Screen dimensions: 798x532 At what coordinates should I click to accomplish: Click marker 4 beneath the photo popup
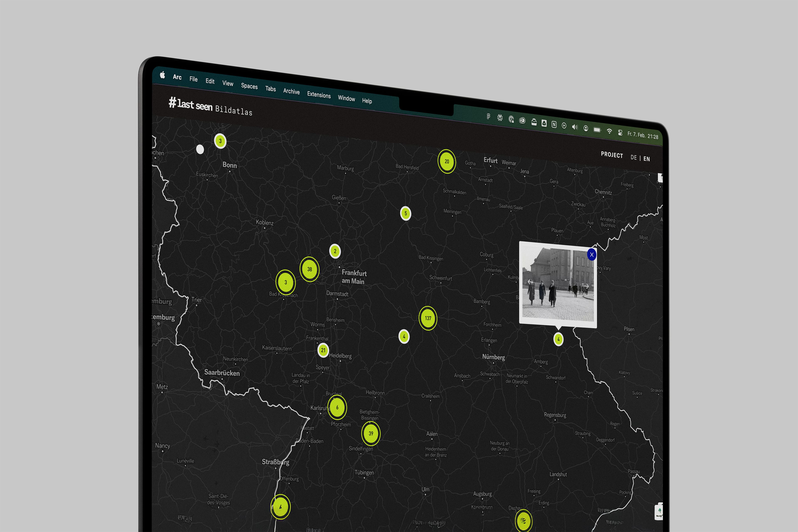558,339
